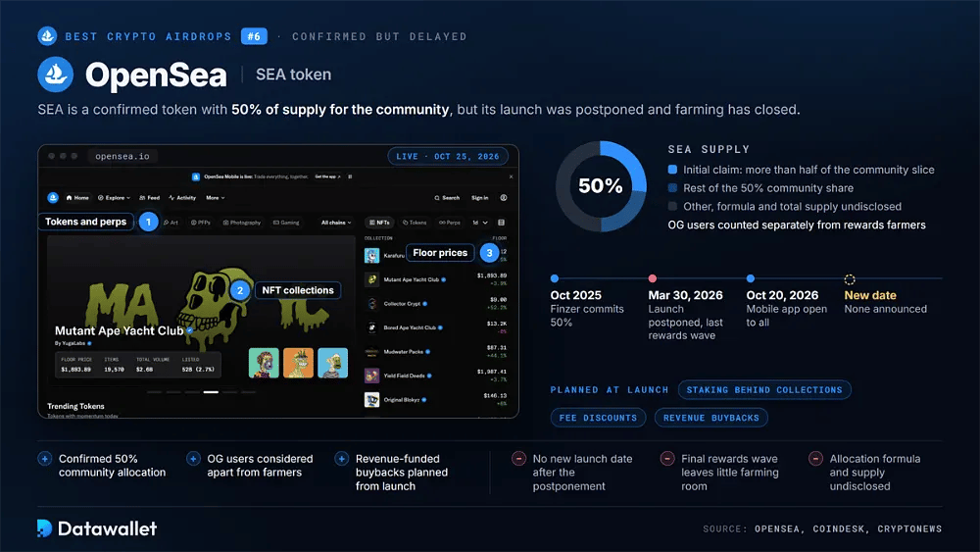Click the minus icon beside Final rewards wave

(666, 459)
